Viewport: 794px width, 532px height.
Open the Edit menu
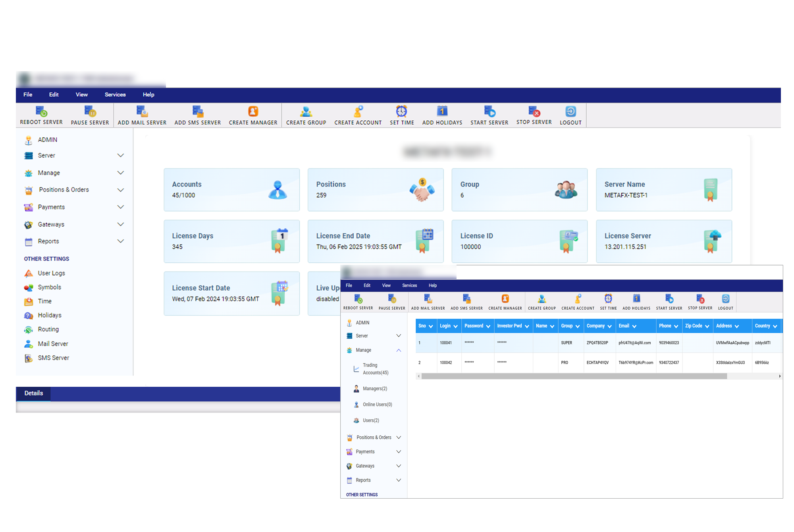tap(54, 94)
